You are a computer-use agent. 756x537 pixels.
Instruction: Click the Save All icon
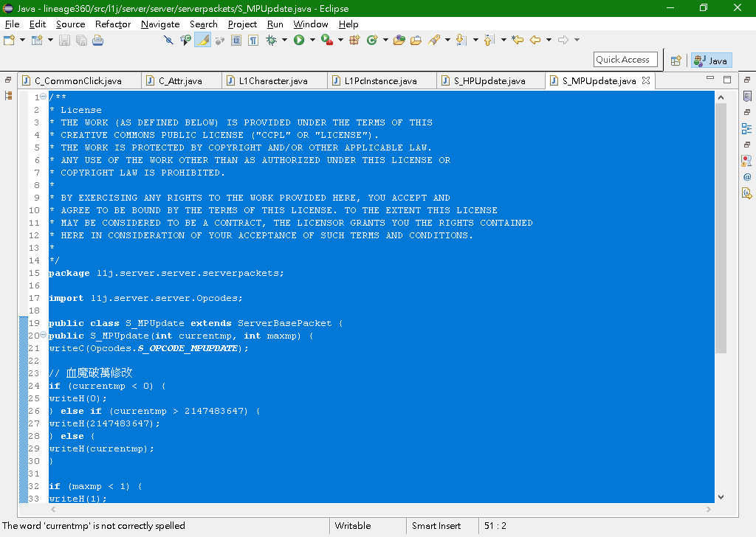click(x=81, y=41)
